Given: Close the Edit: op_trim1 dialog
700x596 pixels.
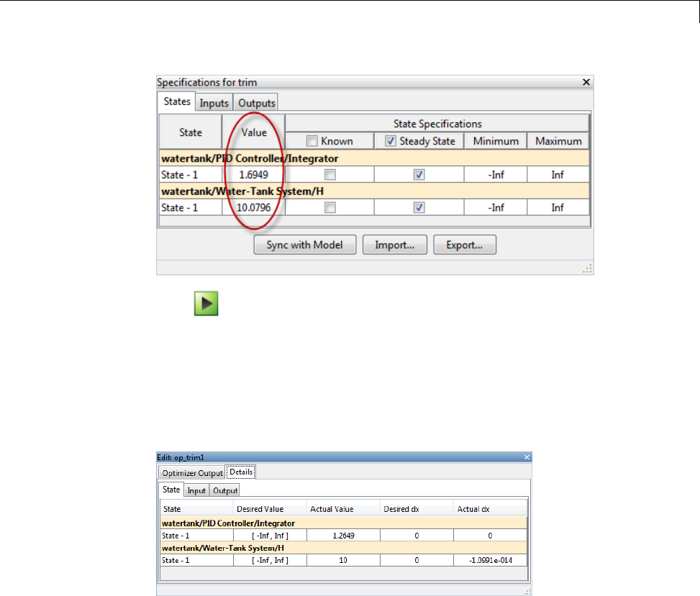Looking at the screenshot, I should [x=527, y=457].
